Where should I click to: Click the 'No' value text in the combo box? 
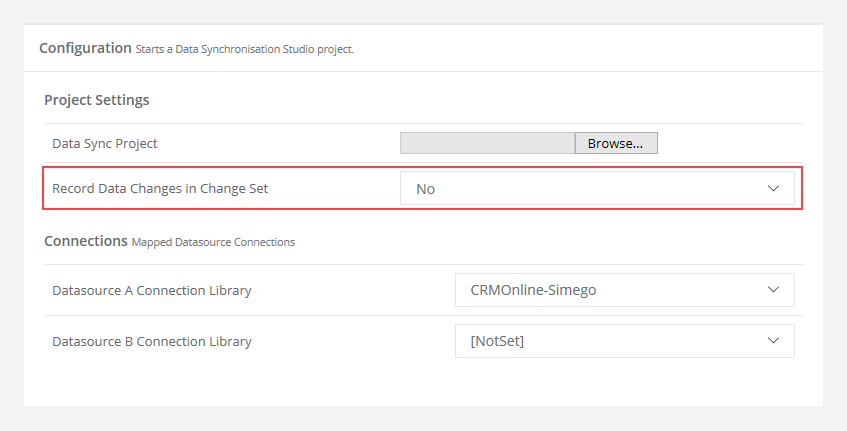click(426, 189)
